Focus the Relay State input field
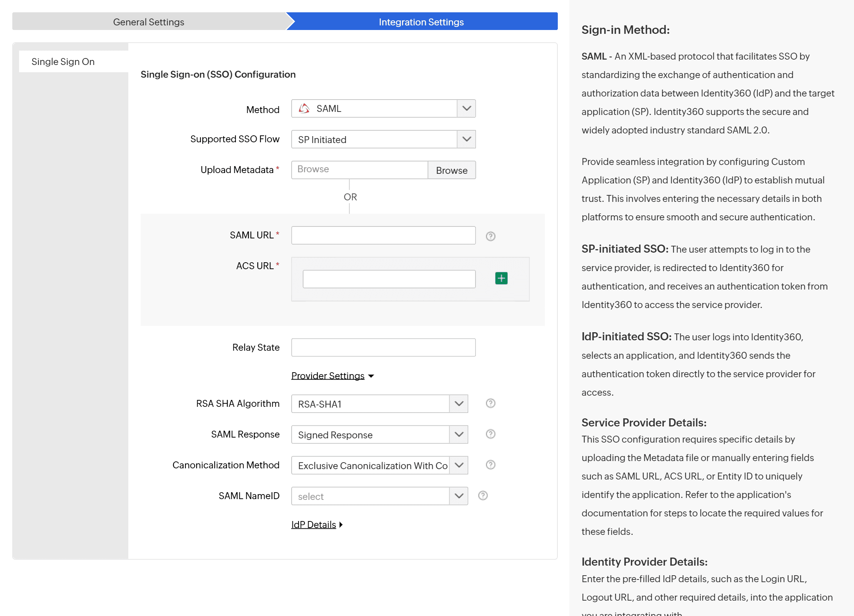 [384, 348]
